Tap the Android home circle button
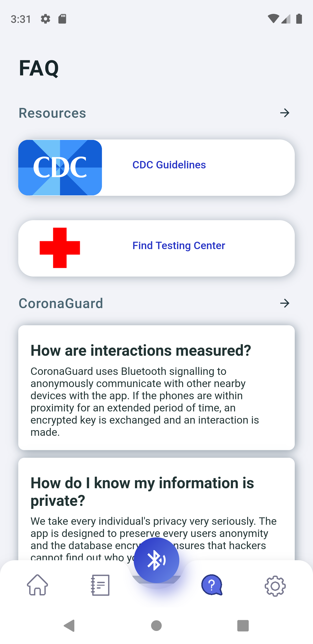This screenshot has width=313, height=644. point(156,626)
